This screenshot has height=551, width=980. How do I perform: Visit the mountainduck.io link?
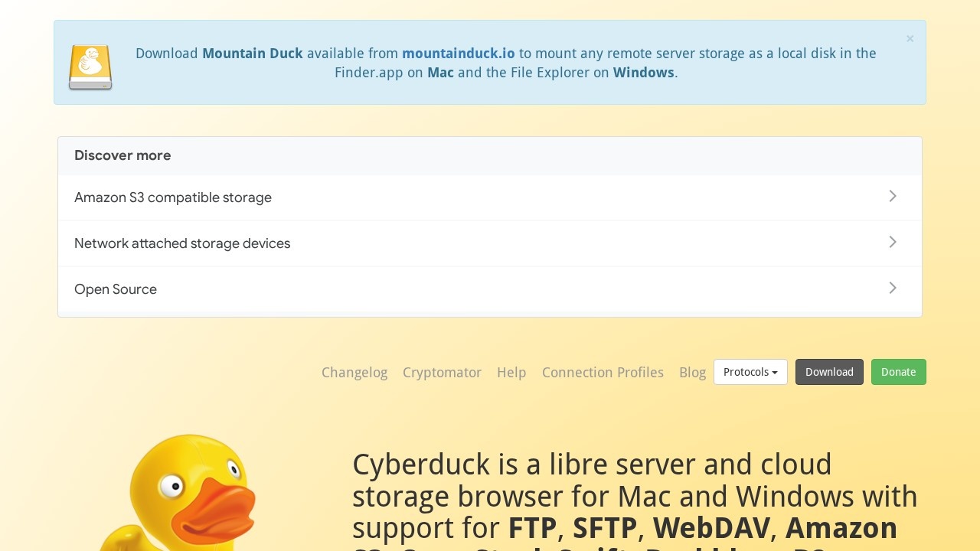pyautogui.click(x=459, y=54)
